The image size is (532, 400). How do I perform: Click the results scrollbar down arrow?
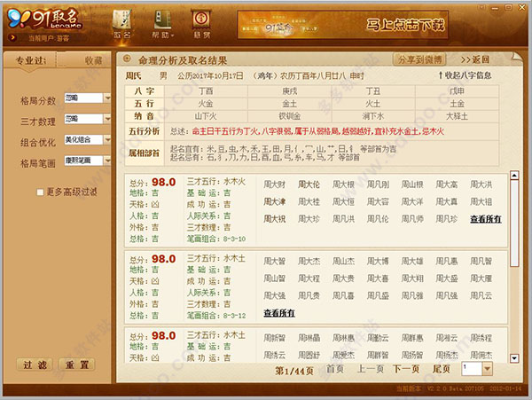514,358
